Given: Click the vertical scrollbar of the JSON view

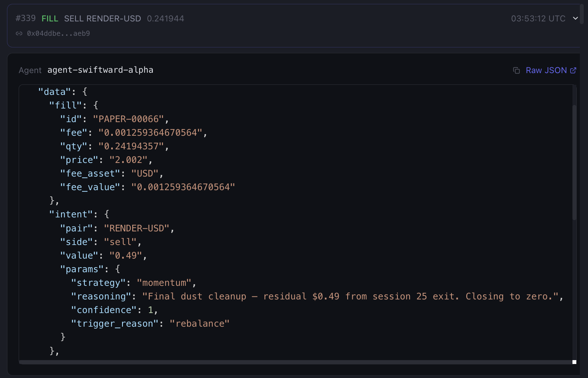Looking at the screenshot, I should coord(575,159).
